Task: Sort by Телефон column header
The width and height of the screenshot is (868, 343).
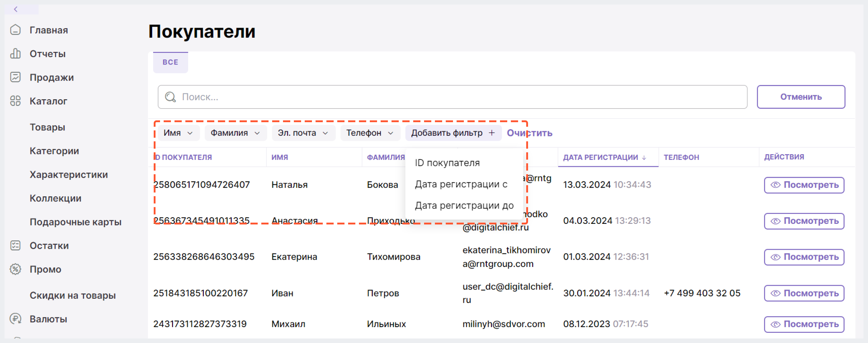Action: (x=681, y=157)
